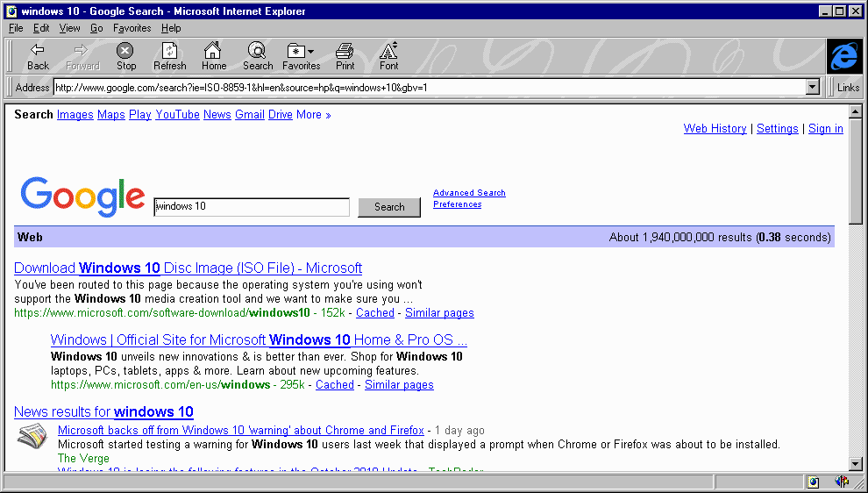This screenshot has height=493, width=868.
Task: Open the YouTube link
Action: coord(177,115)
